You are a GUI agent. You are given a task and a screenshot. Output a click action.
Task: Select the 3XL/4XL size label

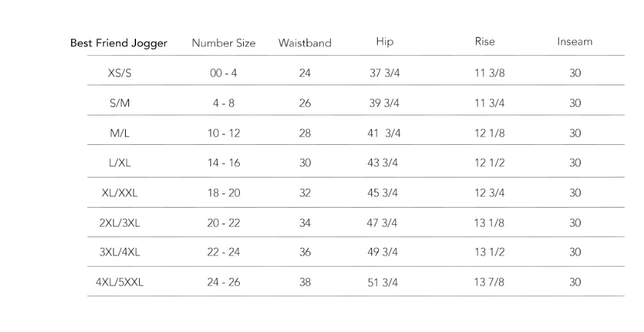(120, 252)
